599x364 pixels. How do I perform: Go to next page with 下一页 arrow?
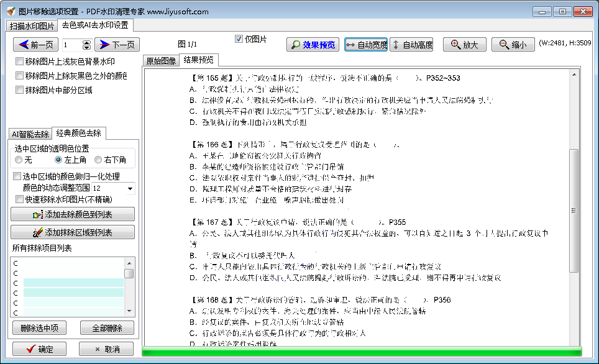[x=117, y=44]
